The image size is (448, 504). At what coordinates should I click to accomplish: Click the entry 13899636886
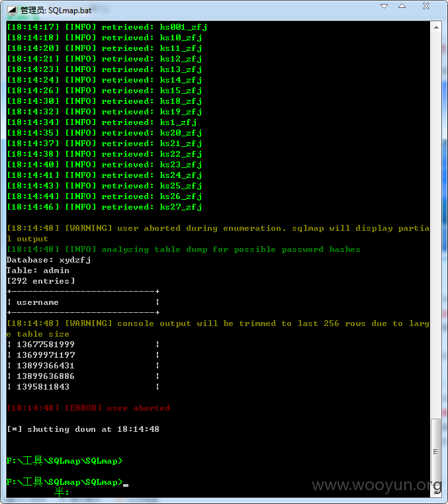click(46, 376)
